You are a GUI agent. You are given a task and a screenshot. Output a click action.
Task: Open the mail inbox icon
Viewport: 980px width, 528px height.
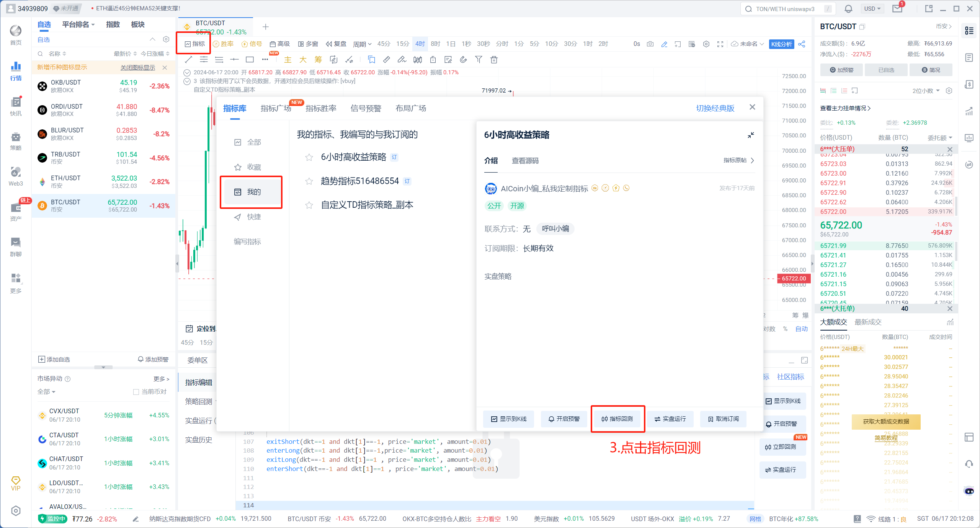click(897, 9)
